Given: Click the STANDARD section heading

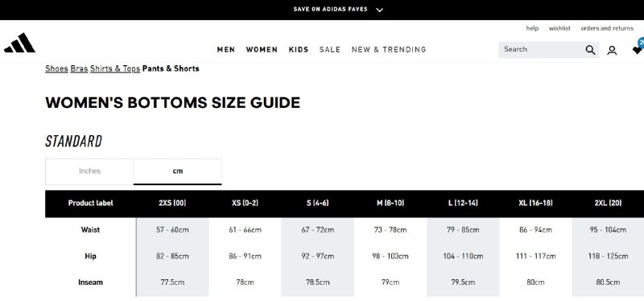Looking at the screenshot, I should pos(73,142).
